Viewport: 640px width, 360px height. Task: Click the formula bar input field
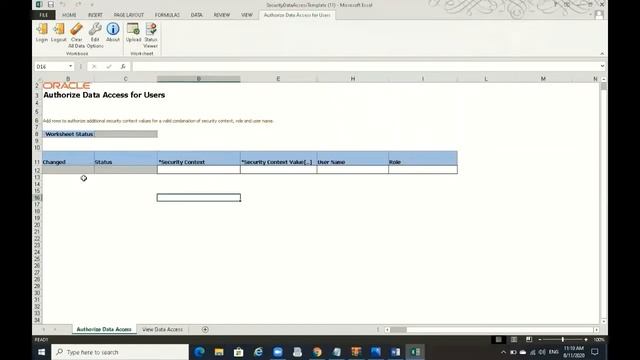(365, 67)
